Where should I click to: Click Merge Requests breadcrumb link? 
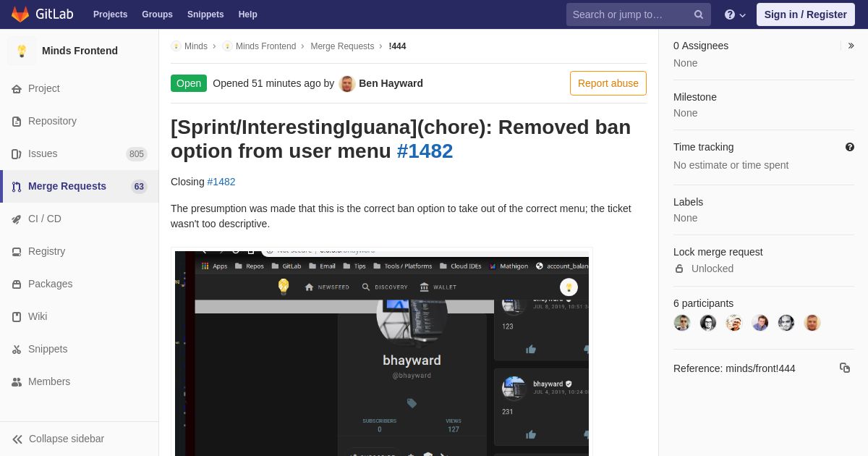[x=342, y=46]
